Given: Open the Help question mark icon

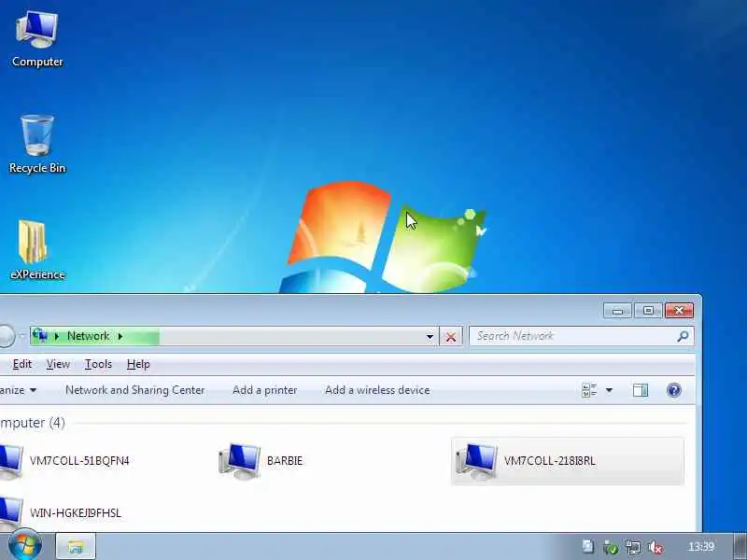Looking at the screenshot, I should point(673,390).
